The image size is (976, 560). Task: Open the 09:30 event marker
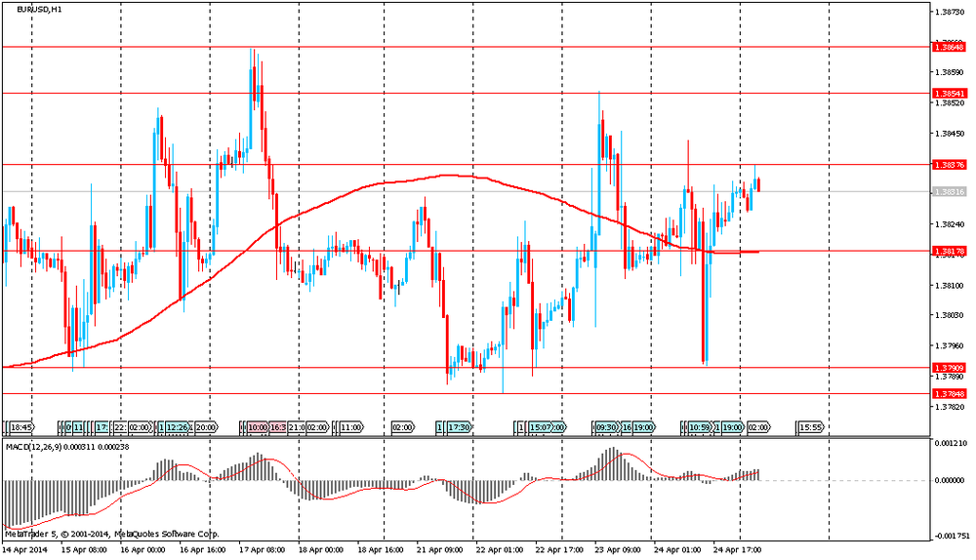pyautogui.click(x=606, y=427)
